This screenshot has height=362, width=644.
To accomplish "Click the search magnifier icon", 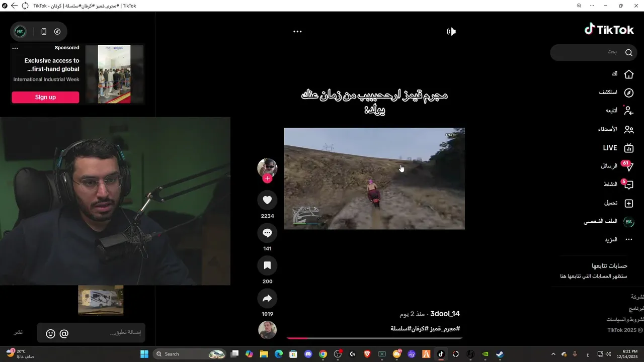I will click(x=629, y=52).
